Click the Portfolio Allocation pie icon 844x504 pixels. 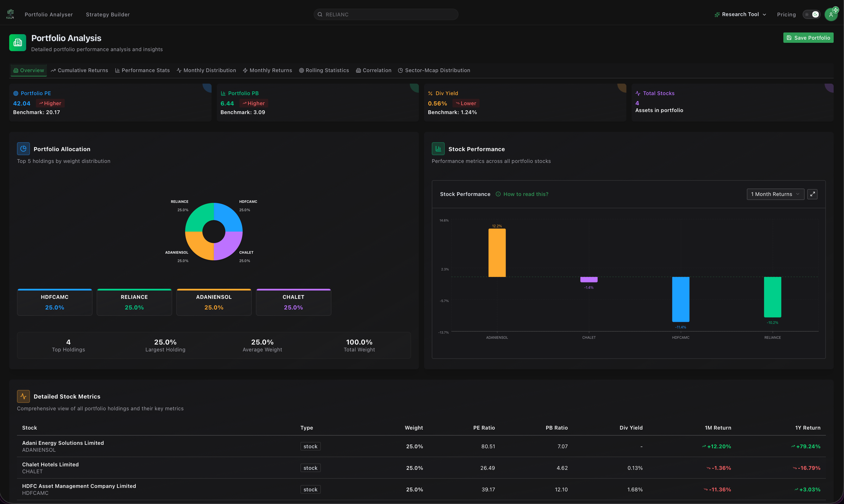click(24, 149)
